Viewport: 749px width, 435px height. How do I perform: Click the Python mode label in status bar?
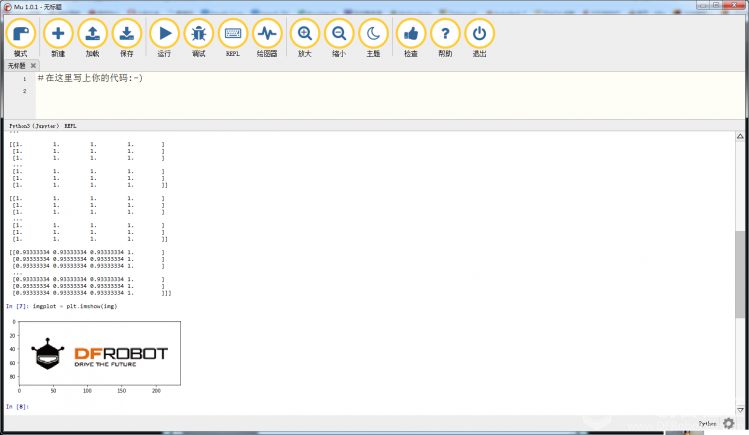point(707,424)
